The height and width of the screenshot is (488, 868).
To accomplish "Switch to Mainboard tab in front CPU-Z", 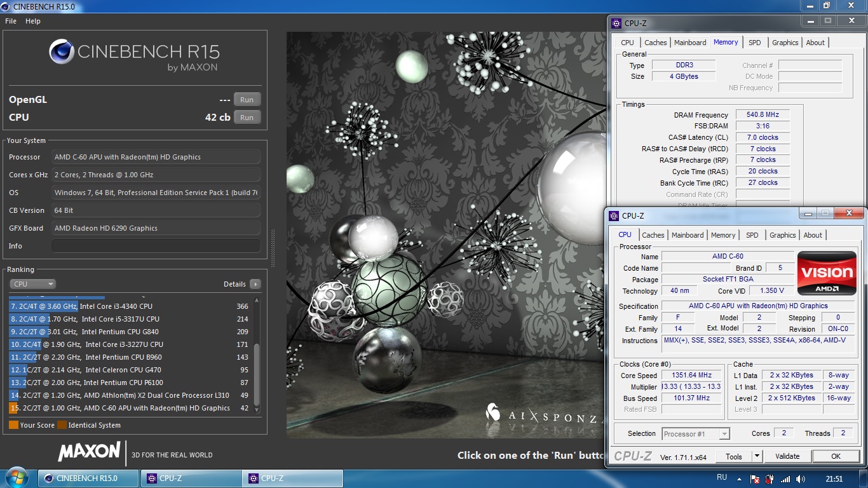I will click(x=688, y=235).
